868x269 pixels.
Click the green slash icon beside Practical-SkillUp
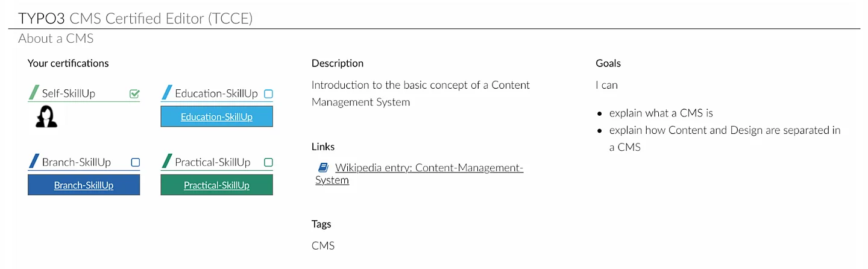167,162
